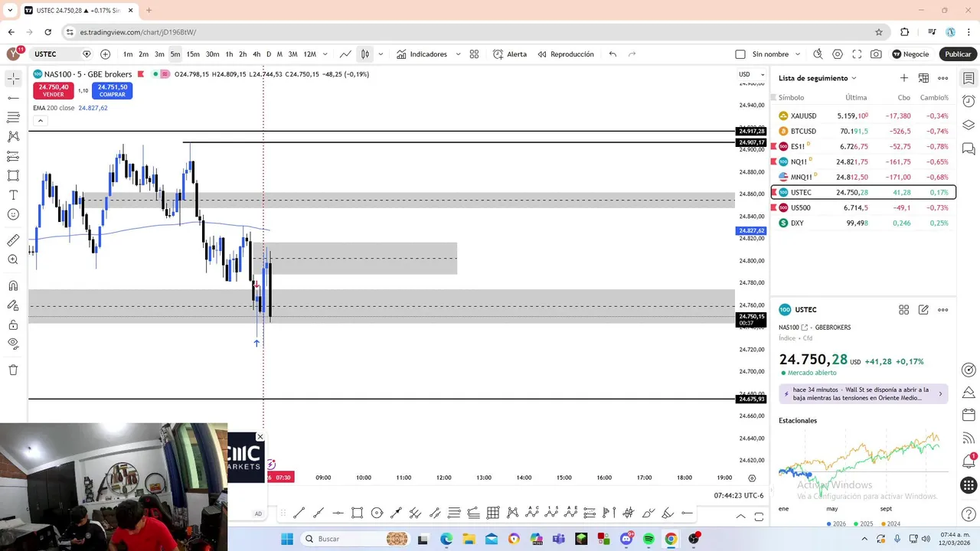Open candlestick chart type selector
The image size is (980, 551).
click(365, 54)
